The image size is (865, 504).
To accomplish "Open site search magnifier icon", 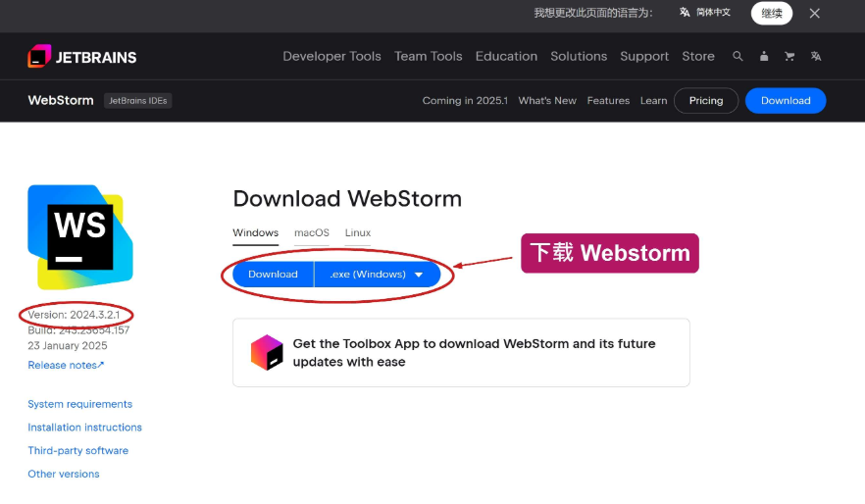I will tap(738, 56).
